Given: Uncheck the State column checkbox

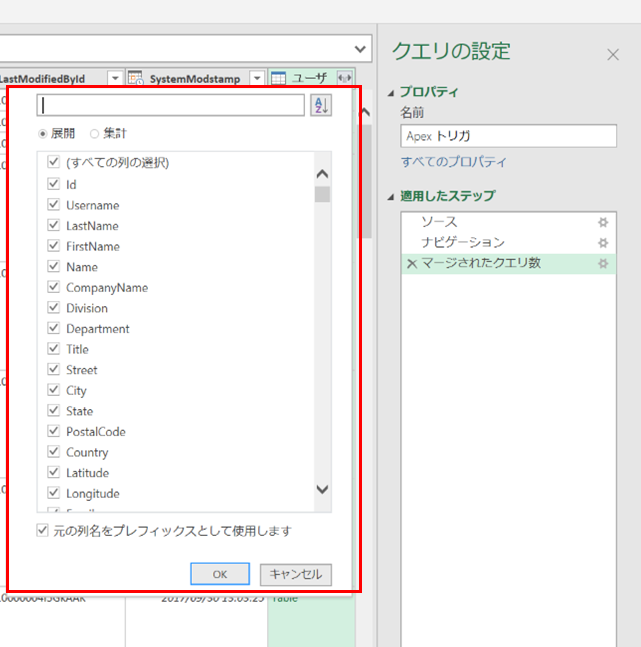Looking at the screenshot, I should click(54, 410).
